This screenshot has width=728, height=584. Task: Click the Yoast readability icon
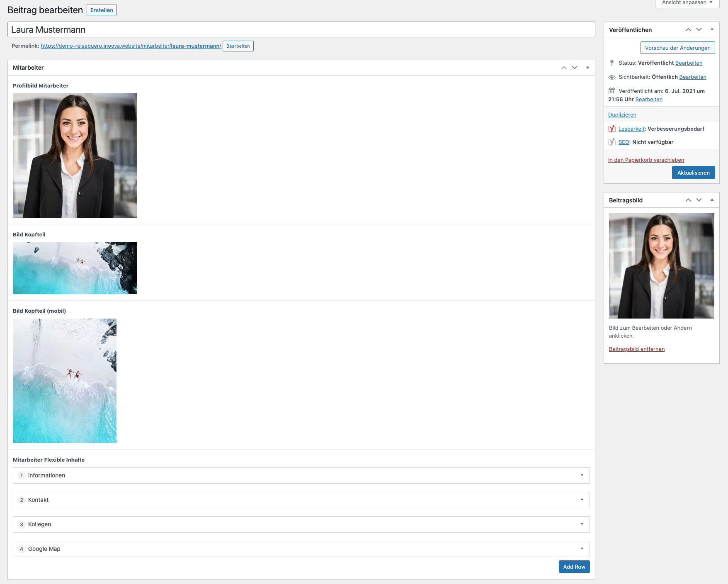[x=612, y=129]
